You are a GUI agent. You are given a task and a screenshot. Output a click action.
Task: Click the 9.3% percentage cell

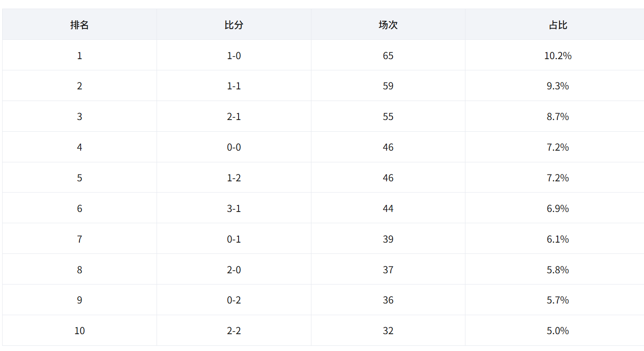(558, 86)
